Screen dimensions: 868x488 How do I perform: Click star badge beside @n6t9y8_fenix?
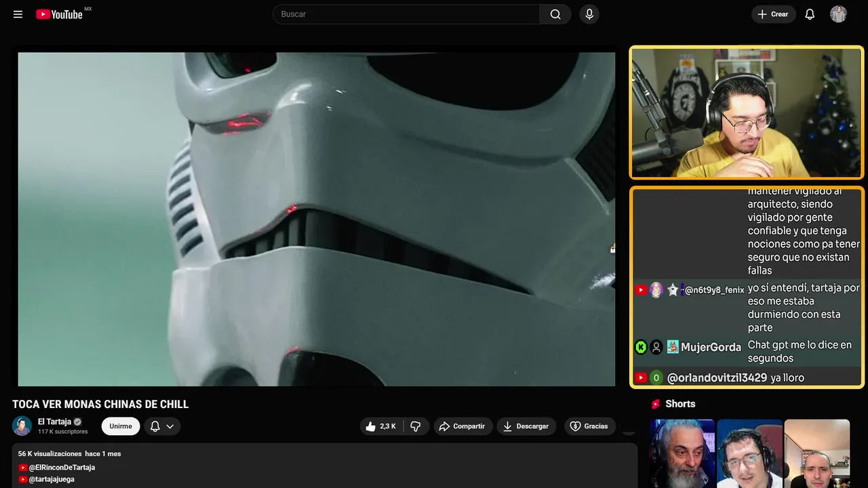pyautogui.click(x=673, y=290)
